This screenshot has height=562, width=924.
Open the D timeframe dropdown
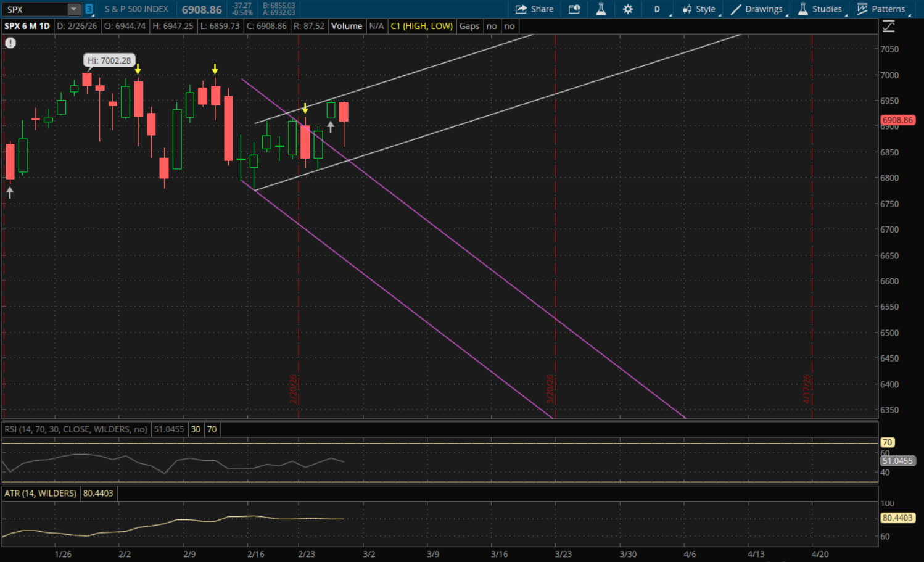click(x=658, y=9)
